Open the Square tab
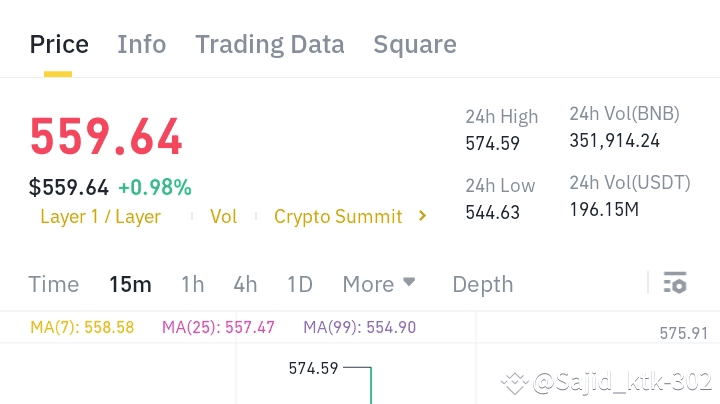 414,44
